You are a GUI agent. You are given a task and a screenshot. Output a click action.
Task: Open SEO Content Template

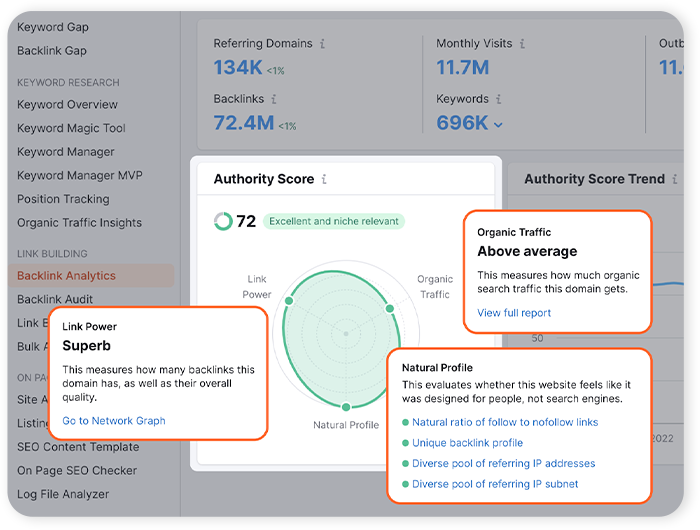coord(78,447)
